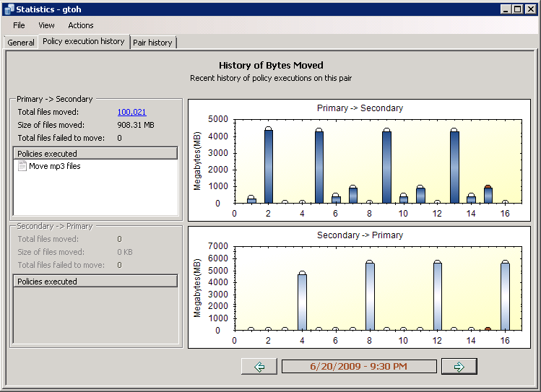Viewport: 541px width, 392px height.
Task: Click the right arrow next history button
Action: point(459,367)
